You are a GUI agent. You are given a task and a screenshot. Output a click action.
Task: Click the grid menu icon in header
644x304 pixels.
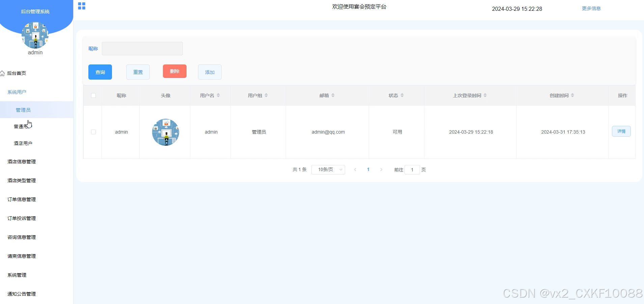tap(82, 6)
